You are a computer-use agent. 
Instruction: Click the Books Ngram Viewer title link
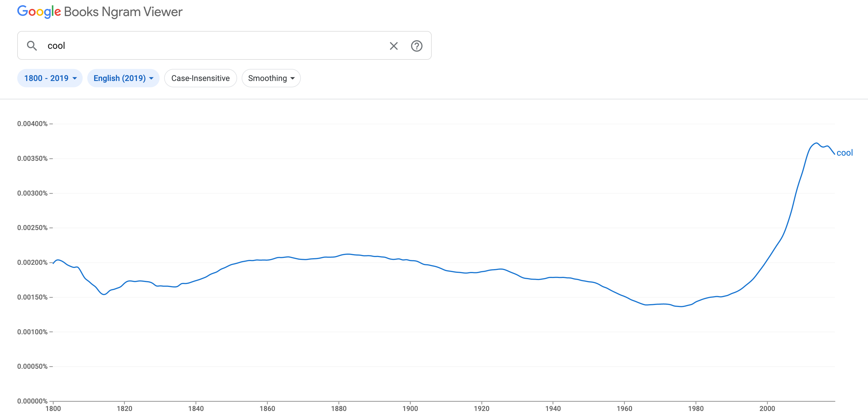tap(123, 12)
